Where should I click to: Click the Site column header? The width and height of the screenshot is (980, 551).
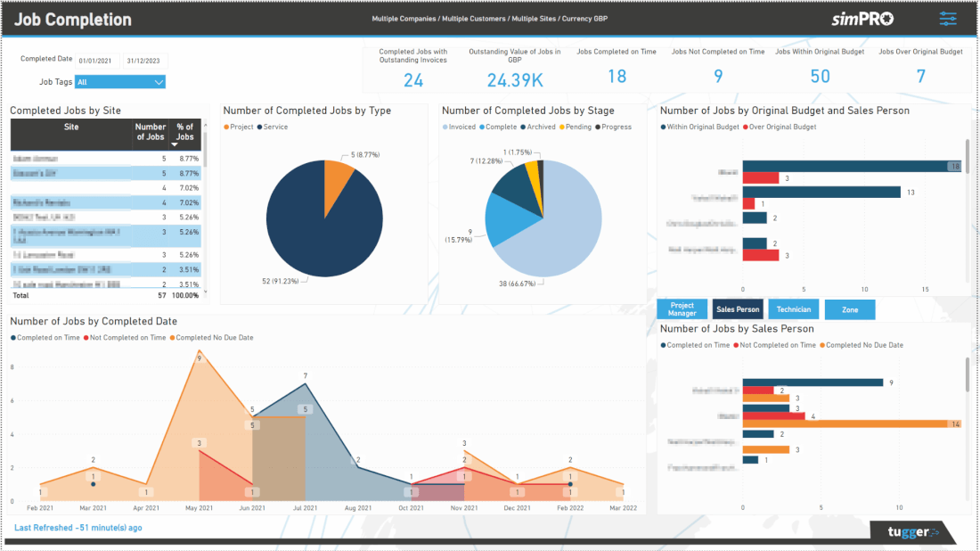pyautogui.click(x=71, y=127)
